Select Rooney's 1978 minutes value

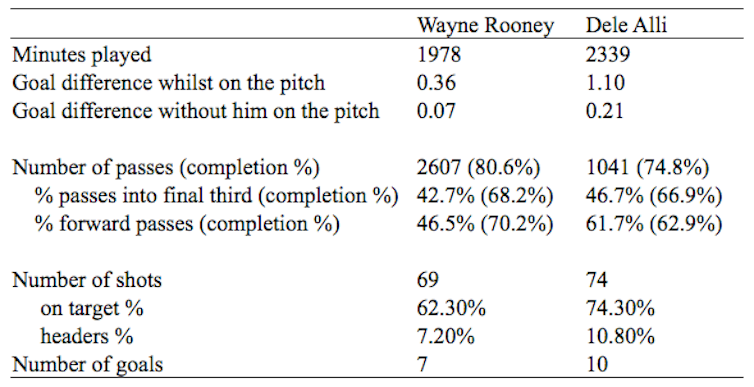pos(439,54)
